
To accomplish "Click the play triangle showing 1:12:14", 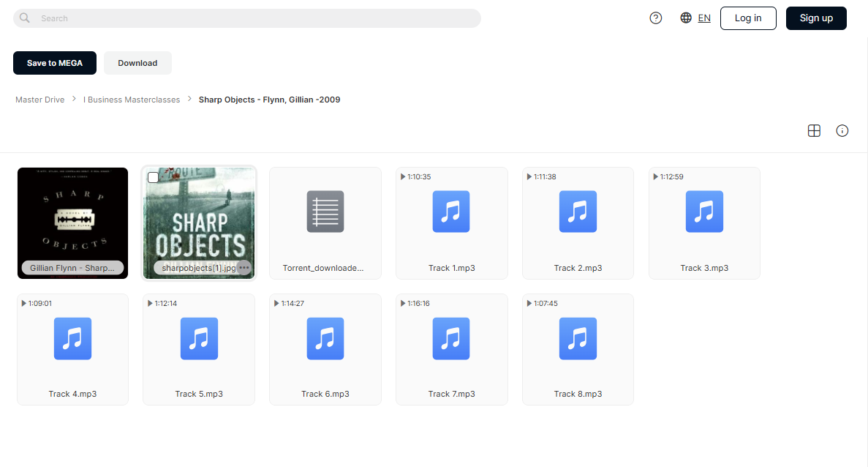I will [x=150, y=303].
